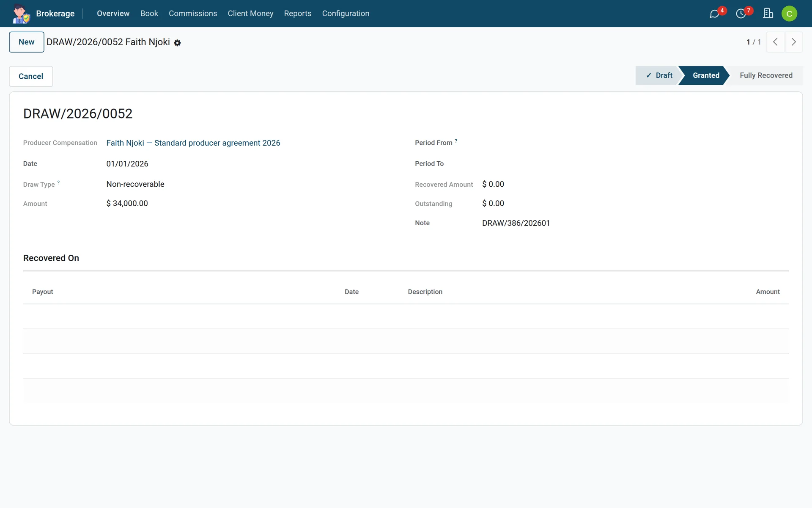Select the amount $ 34,000.00

tap(127, 203)
